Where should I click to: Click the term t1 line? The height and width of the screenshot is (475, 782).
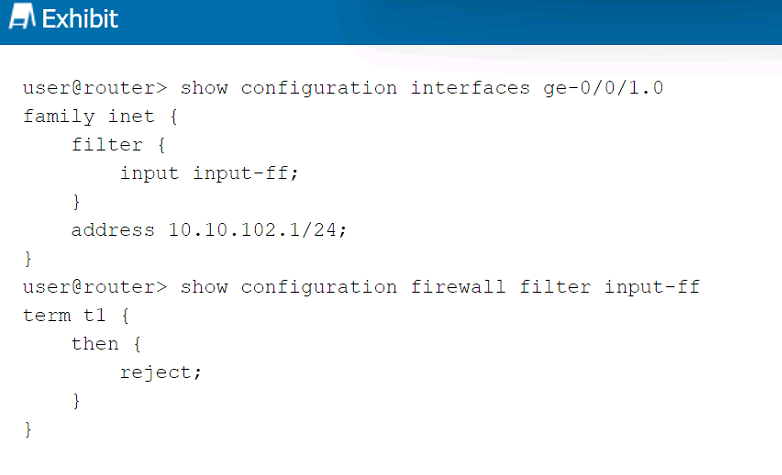[x=76, y=316]
